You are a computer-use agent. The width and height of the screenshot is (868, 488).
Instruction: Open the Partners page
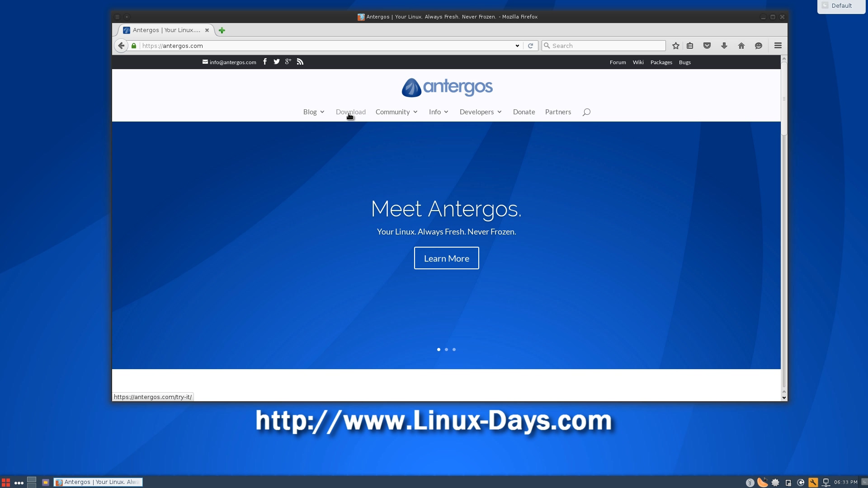coord(558,112)
